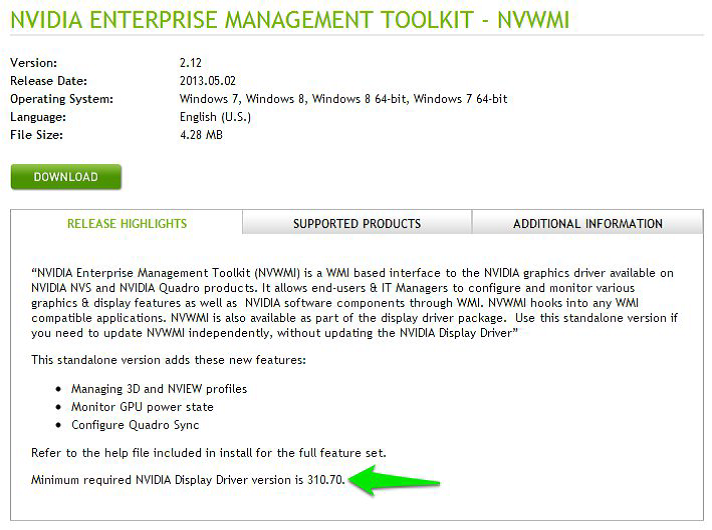
Task: Click the File Size: label
Action: (36, 135)
